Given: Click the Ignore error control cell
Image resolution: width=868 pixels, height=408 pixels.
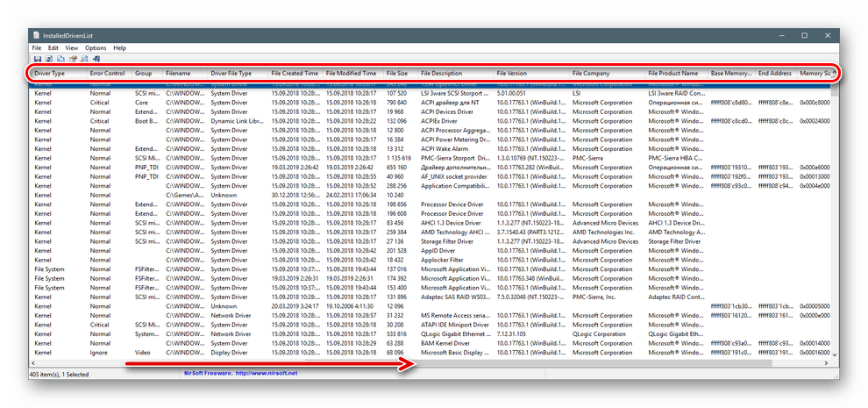Looking at the screenshot, I should [98, 353].
